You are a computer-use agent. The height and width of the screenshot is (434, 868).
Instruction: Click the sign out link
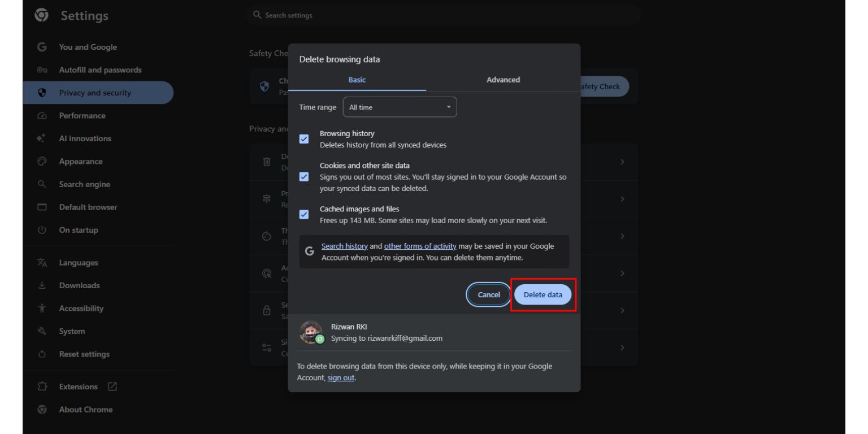[341, 378]
